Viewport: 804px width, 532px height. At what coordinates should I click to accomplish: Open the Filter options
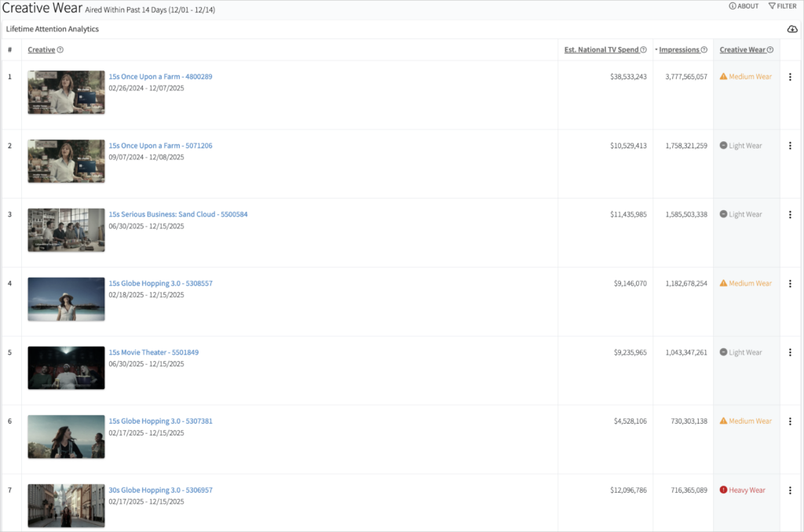click(782, 6)
